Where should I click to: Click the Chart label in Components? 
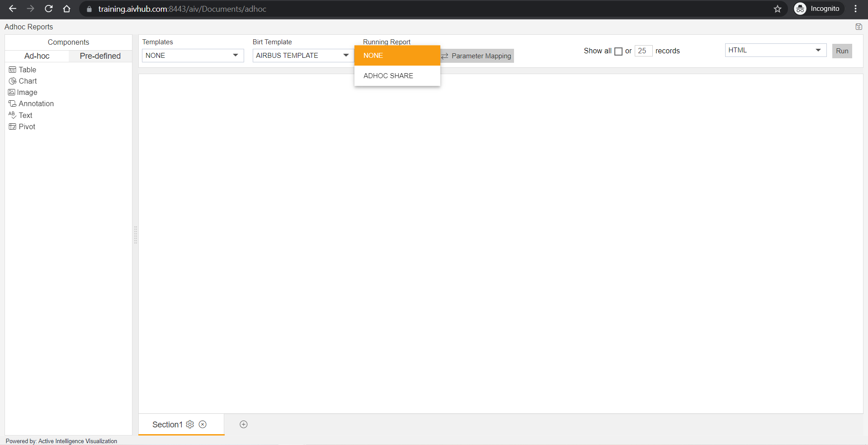[28, 81]
